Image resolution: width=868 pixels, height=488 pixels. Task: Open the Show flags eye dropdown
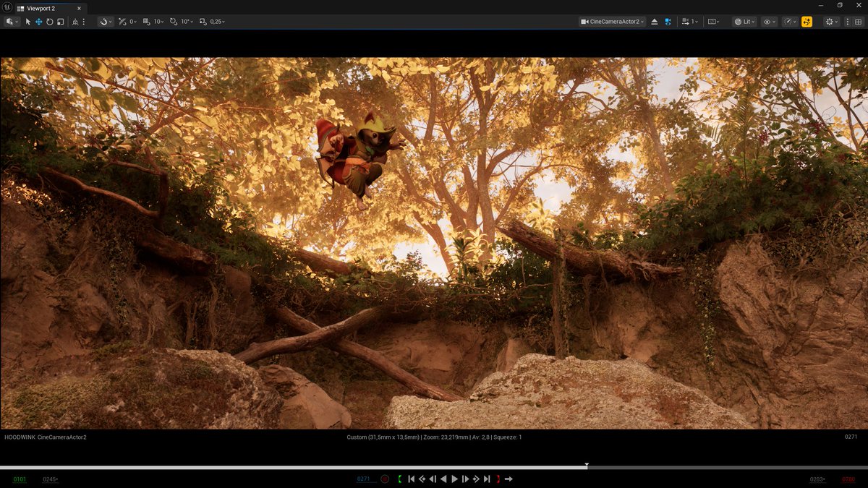click(x=770, y=22)
